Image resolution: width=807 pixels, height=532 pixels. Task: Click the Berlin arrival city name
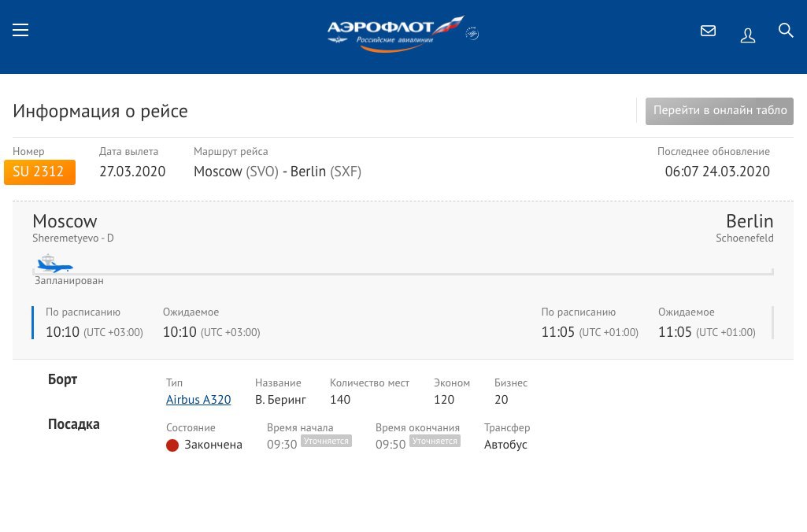pos(749,221)
